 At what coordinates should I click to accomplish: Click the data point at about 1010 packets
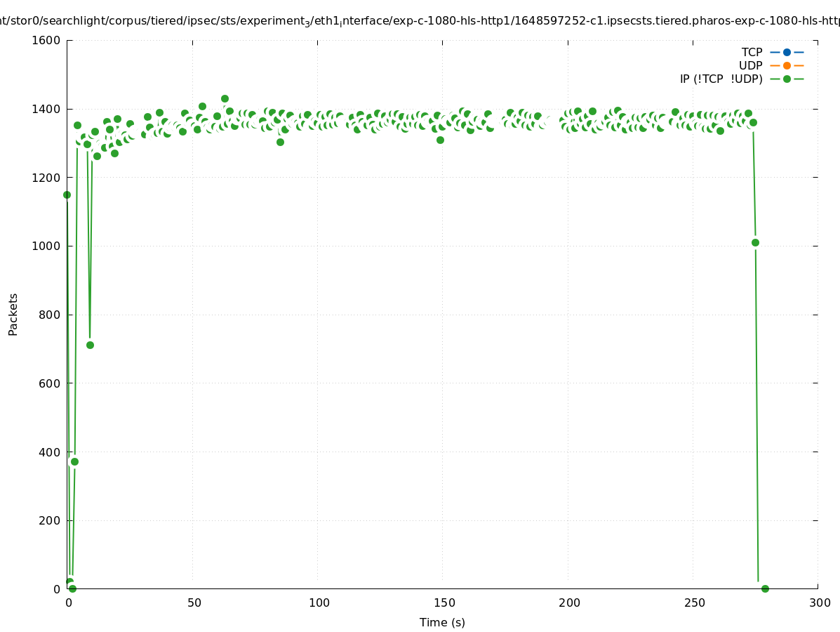pyautogui.click(x=755, y=242)
